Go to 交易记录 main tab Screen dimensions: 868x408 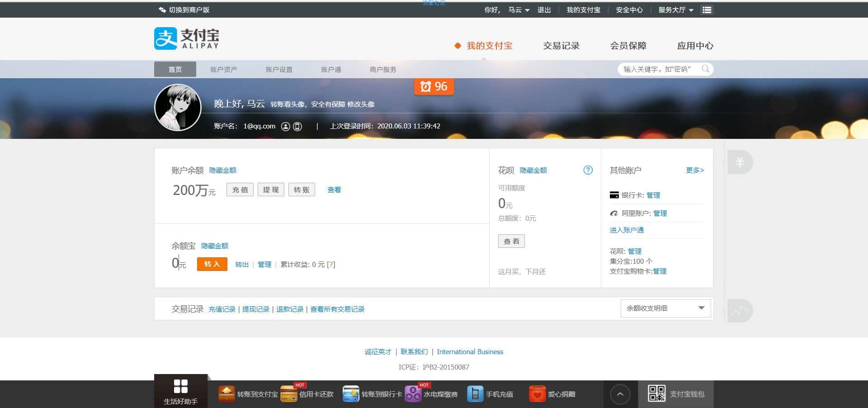[561, 46]
